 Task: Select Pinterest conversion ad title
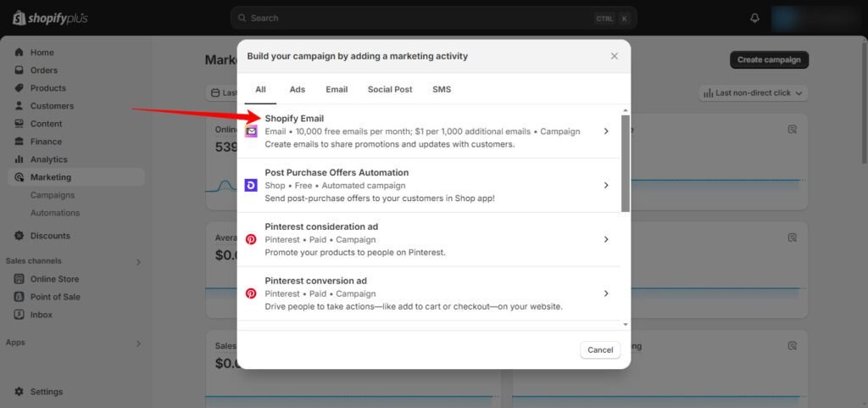(x=315, y=281)
